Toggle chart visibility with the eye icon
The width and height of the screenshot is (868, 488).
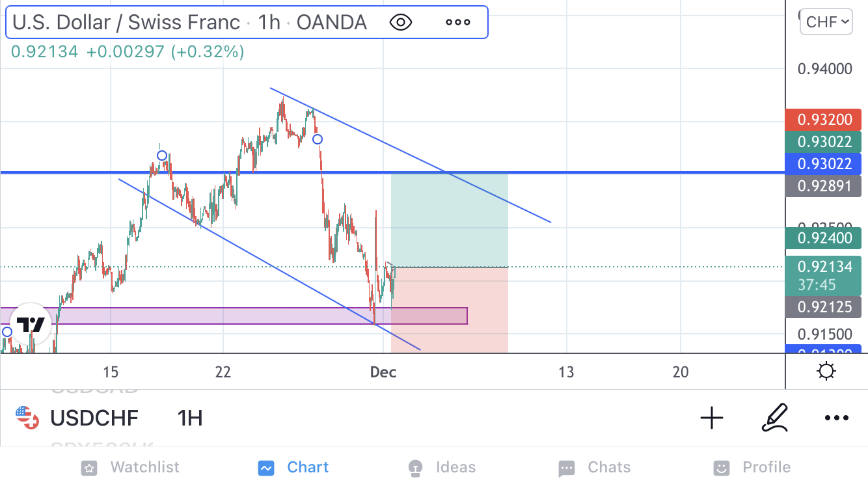pyautogui.click(x=400, y=22)
